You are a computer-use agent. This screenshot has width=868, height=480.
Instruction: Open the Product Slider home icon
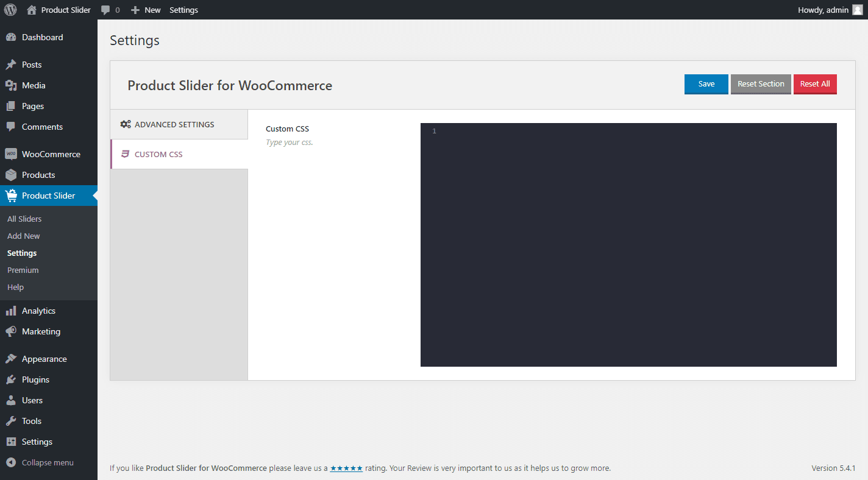[x=32, y=10]
